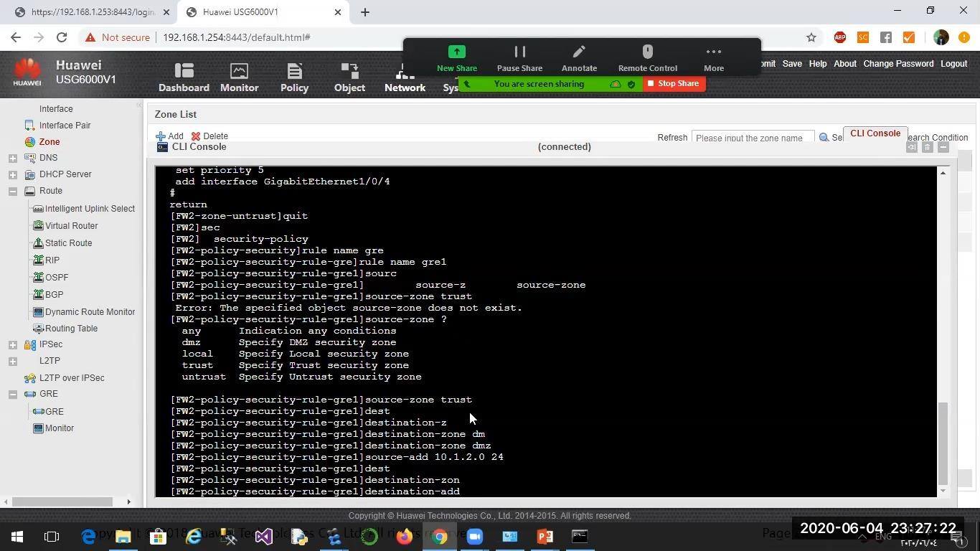Collapse the Route tree node
980x551 pixels.
[12, 191]
